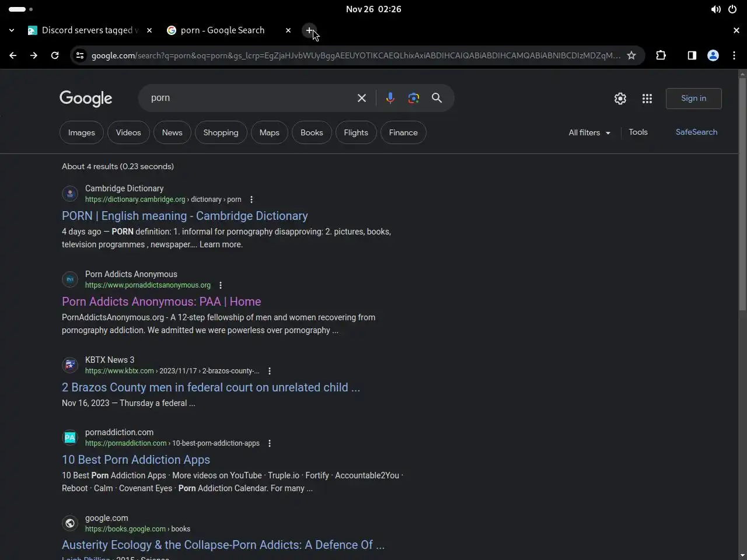Open the clock showing Nov 26 02:26

coord(373,9)
